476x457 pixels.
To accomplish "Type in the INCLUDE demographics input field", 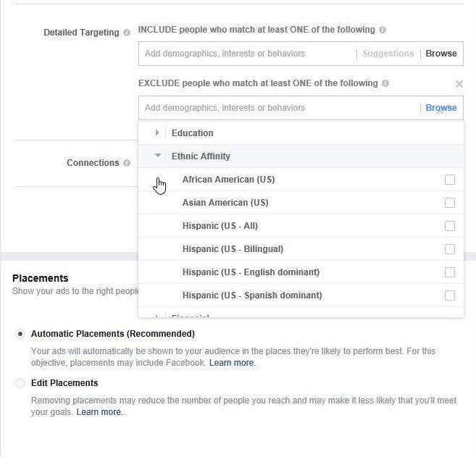I will tap(246, 54).
